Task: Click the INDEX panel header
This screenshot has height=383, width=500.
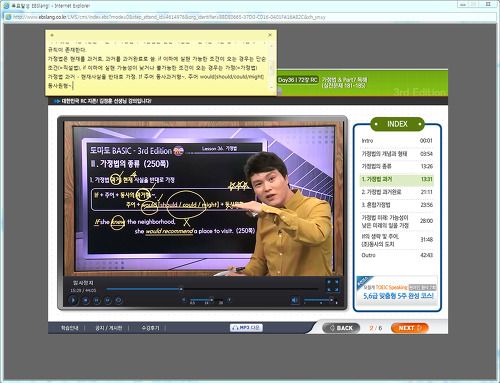Action: click(x=397, y=124)
